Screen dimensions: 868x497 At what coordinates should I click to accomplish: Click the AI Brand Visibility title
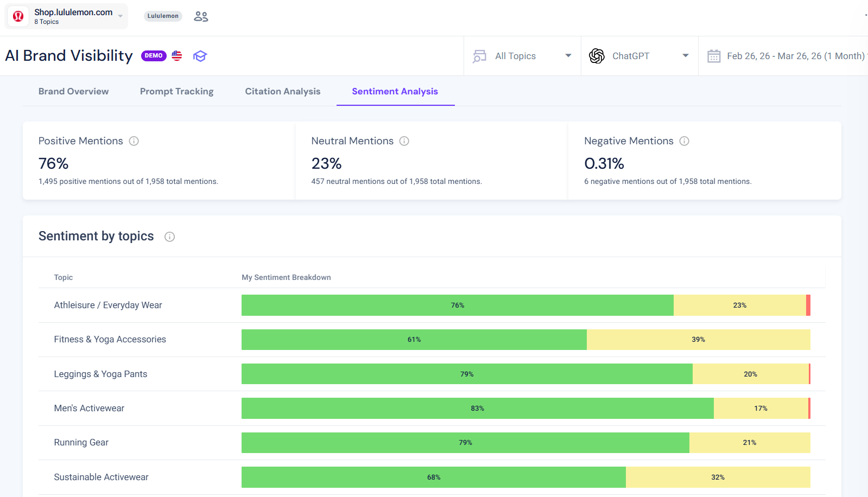click(x=69, y=56)
